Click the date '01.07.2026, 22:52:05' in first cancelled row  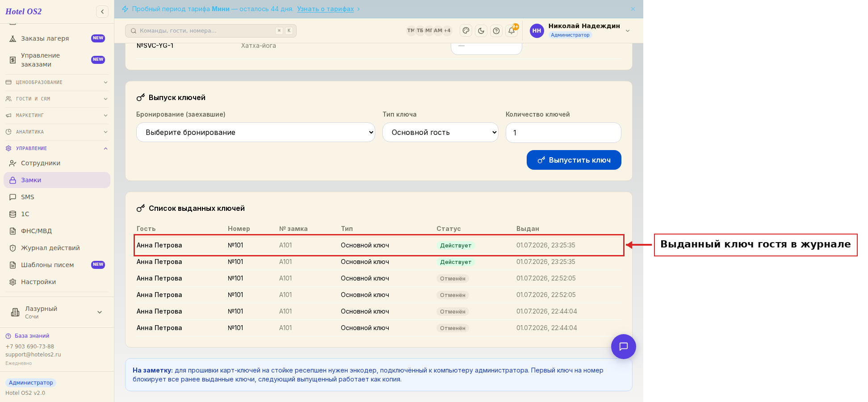tap(546, 278)
